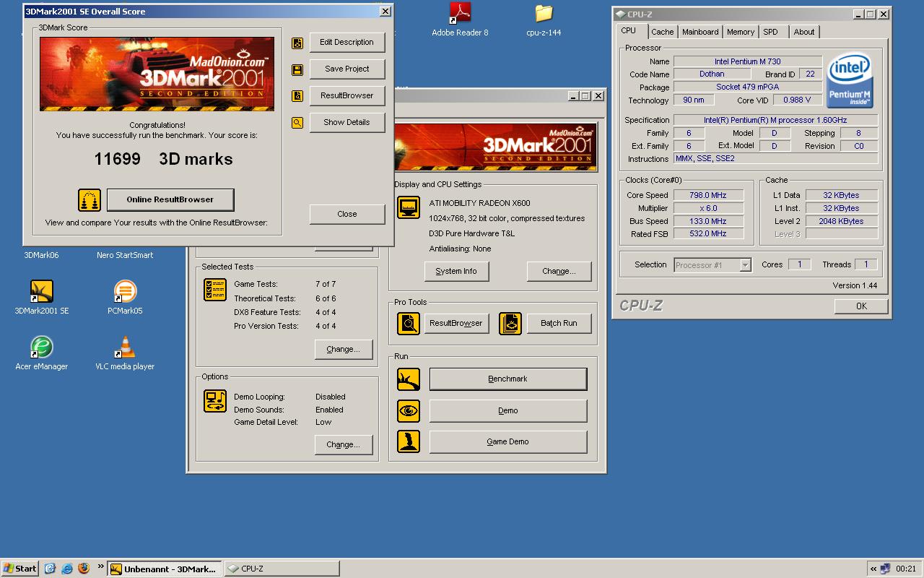Screen dimensions: 924x578
Task: Click the monitor icon in Display and CPU Settings
Action: pos(409,207)
